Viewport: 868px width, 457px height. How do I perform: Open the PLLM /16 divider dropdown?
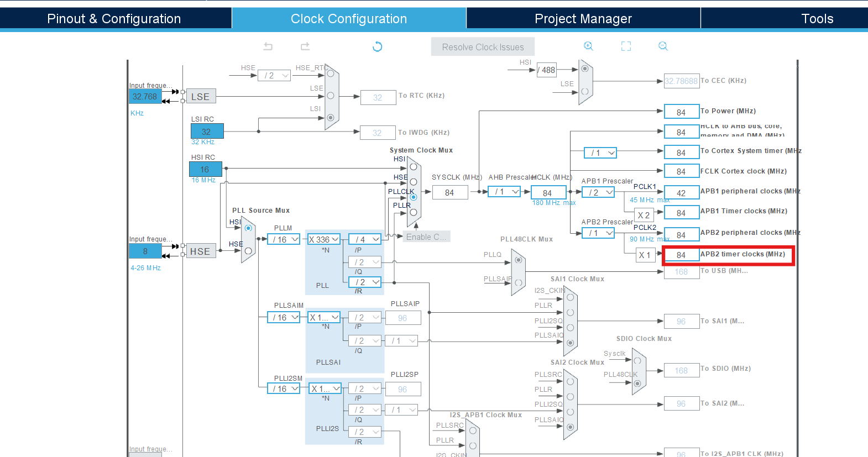[x=284, y=239]
